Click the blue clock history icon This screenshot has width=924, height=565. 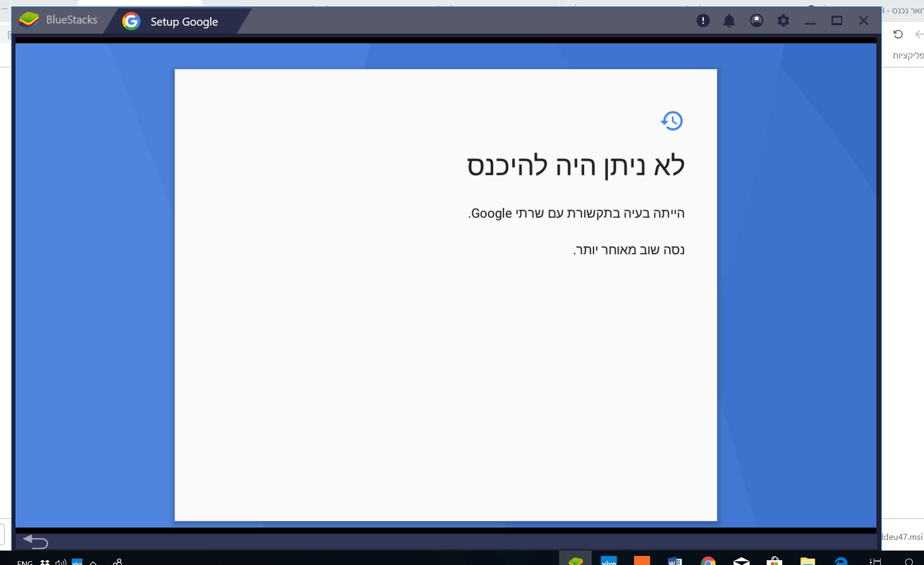click(x=672, y=120)
